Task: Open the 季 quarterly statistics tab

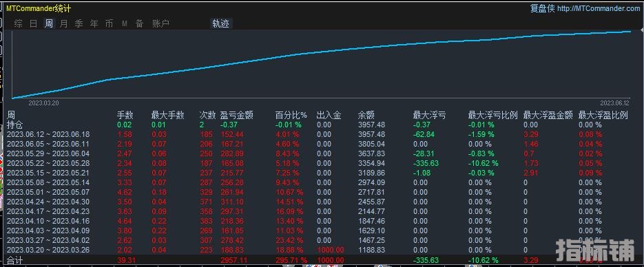Action: click(x=79, y=24)
